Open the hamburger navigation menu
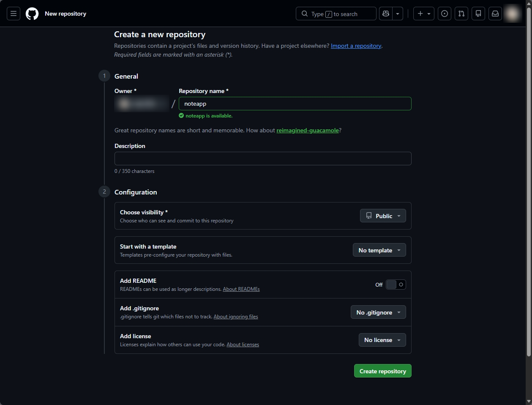Image resolution: width=532 pixels, height=405 pixels. click(14, 14)
